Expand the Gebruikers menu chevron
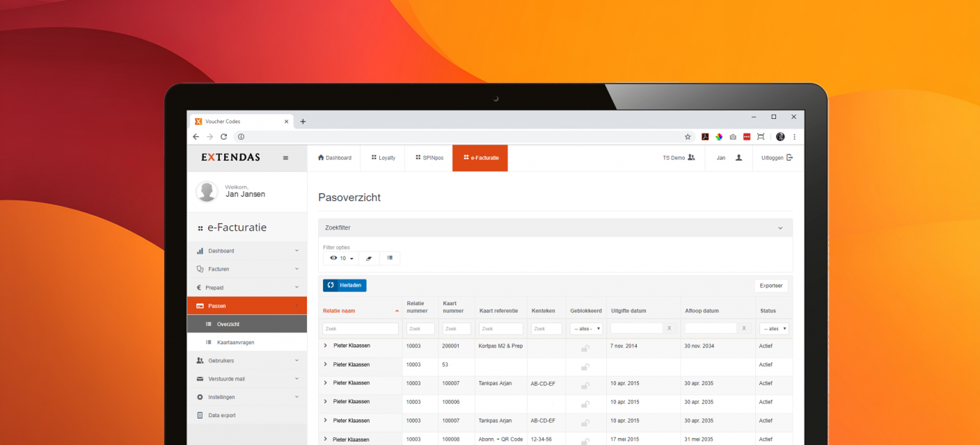This screenshot has width=980, height=445. [x=297, y=361]
